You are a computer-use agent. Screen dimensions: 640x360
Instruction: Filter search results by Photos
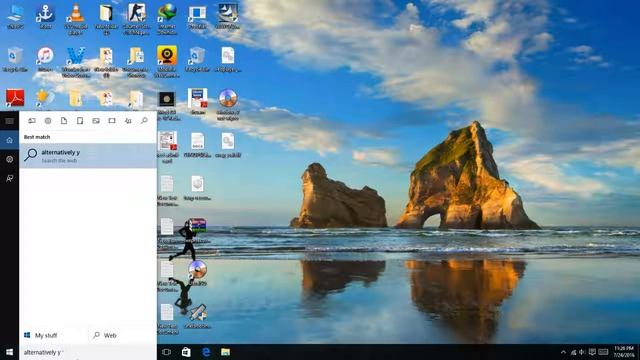[96, 121]
